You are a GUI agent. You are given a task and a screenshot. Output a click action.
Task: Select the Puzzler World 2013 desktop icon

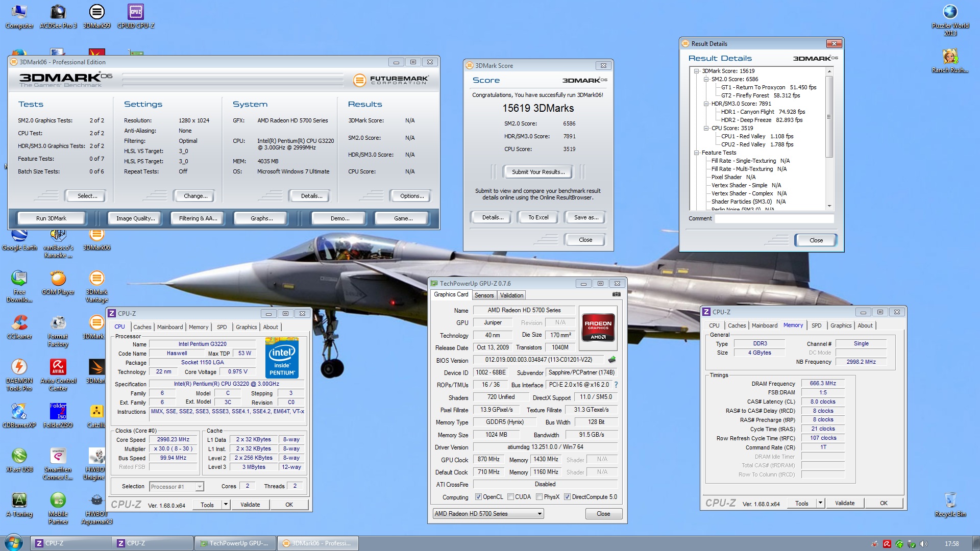[950, 20]
